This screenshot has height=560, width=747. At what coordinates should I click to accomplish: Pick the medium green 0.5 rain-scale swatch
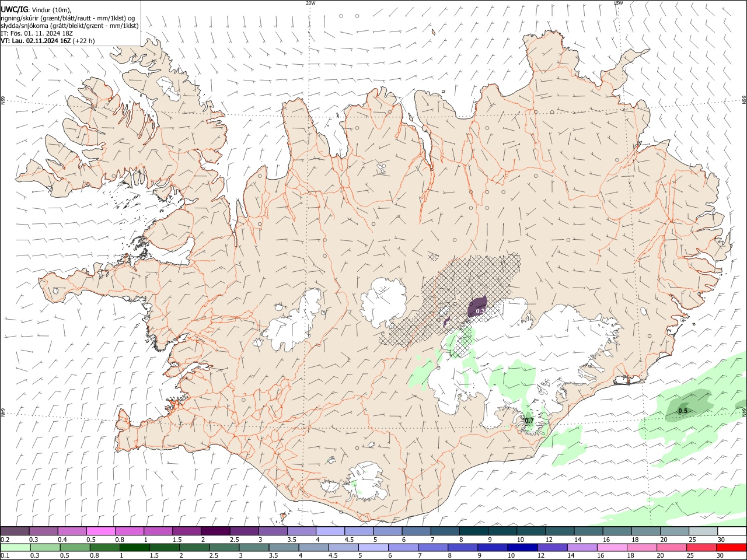click(75, 547)
